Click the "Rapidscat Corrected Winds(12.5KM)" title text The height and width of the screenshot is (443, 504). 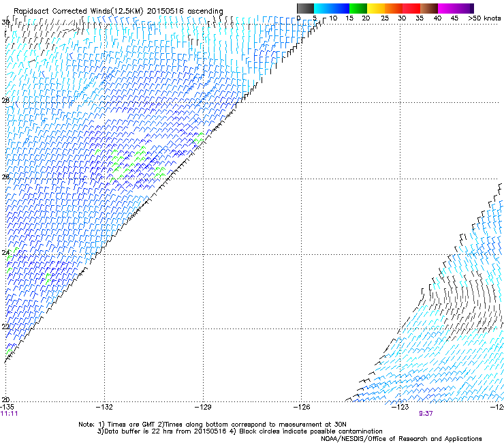[78, 12]
